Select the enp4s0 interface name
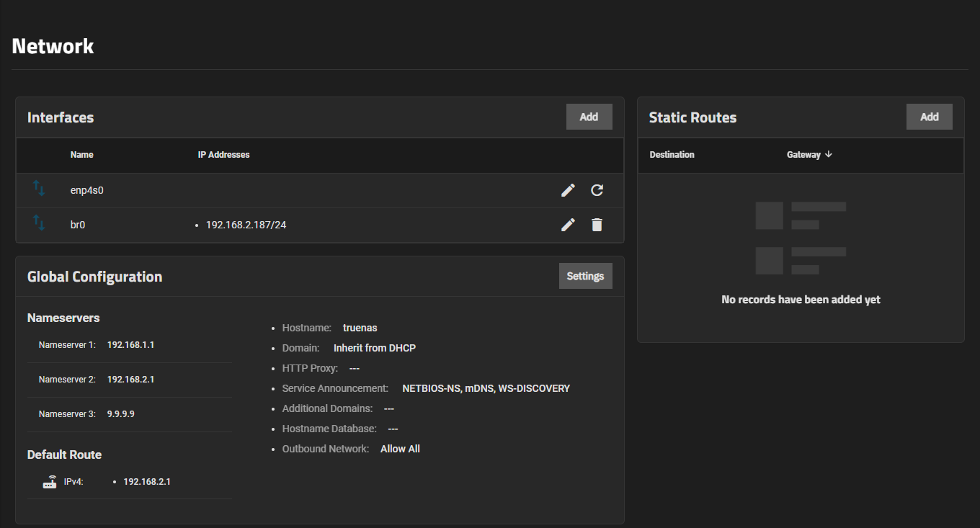Image resolution: width=980 pixels, height=528 pixels. tap(87, 191)
